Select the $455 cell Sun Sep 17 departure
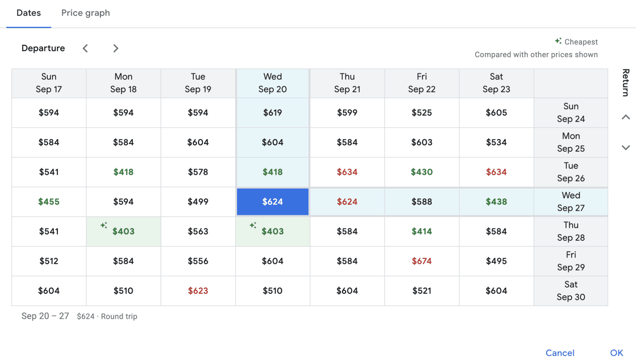This screenshot has width=636, height=364. [x=49, y=201]
